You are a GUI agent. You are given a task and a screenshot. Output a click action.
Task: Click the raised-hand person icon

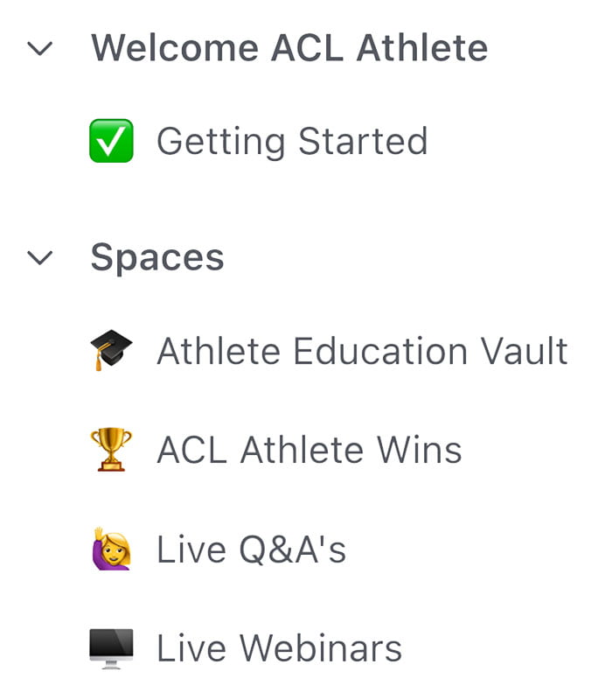coord(111,549)
